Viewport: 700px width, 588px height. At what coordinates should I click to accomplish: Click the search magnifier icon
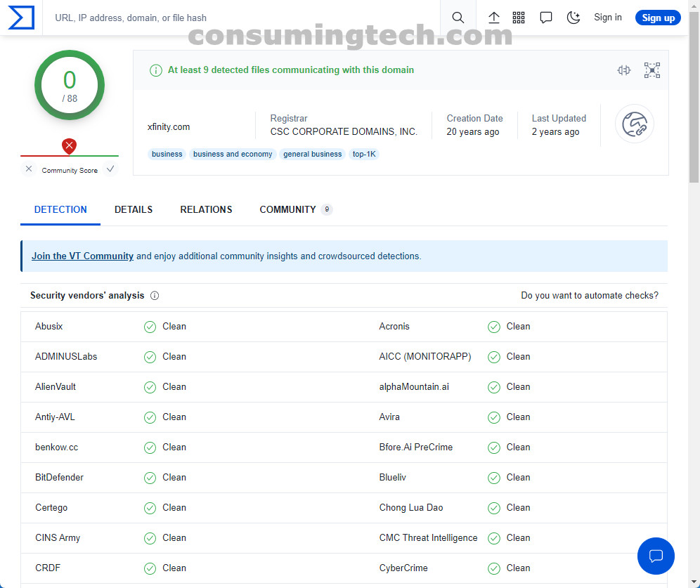(458, 18)
